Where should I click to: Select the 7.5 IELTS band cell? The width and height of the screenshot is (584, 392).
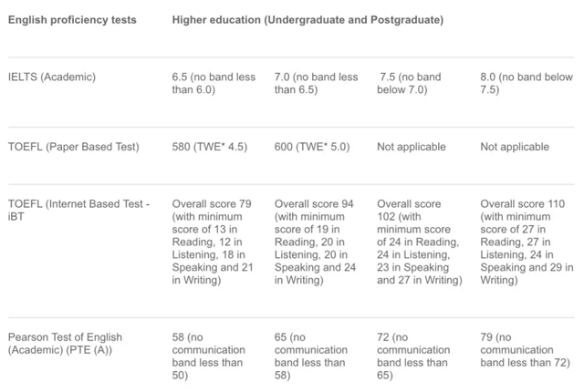tap(409, 83)
